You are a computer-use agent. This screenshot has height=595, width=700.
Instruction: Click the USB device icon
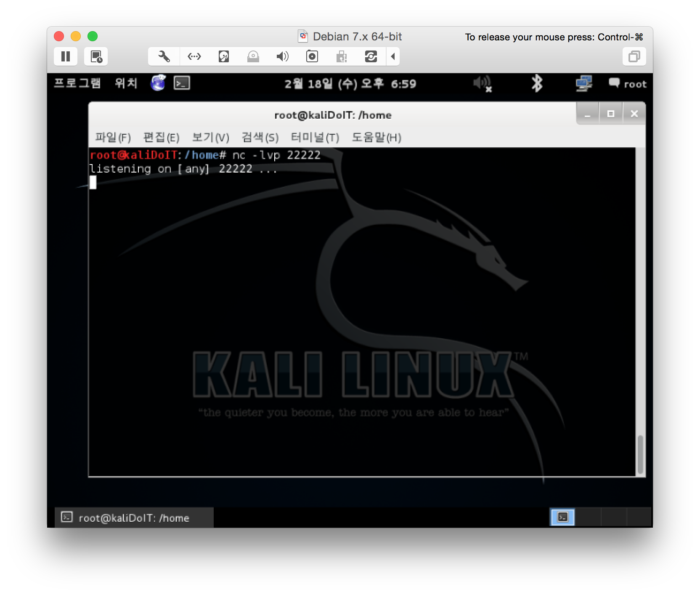click(342, 56)
